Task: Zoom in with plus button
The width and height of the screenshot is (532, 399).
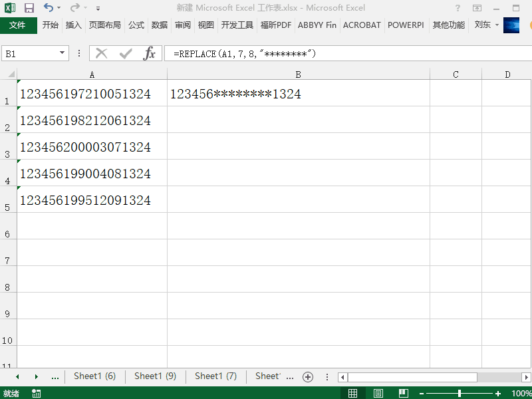Action: [498, 394]
